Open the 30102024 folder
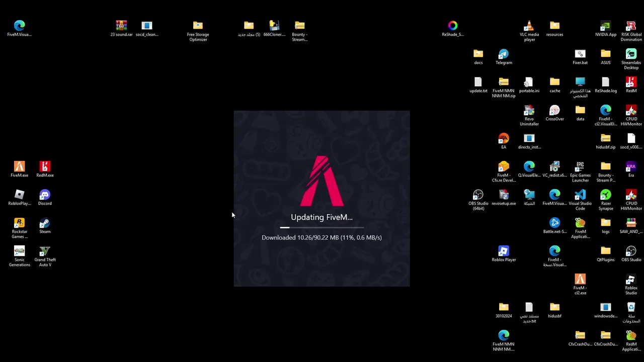 pos(504,310)
